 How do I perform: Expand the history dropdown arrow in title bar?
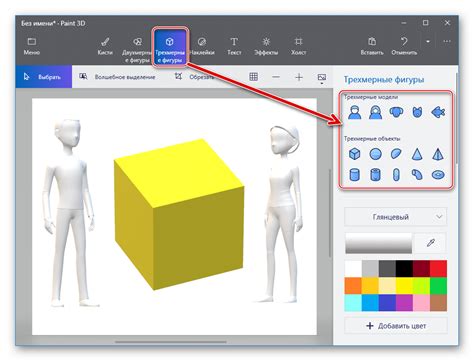point(428,42)
